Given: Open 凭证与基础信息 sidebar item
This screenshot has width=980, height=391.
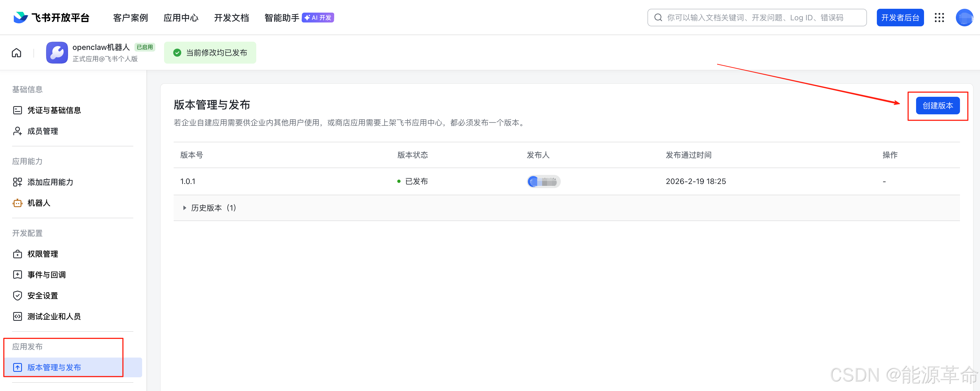Looking at the screenshot, I should pyautogui.click(x=54, y=110).
